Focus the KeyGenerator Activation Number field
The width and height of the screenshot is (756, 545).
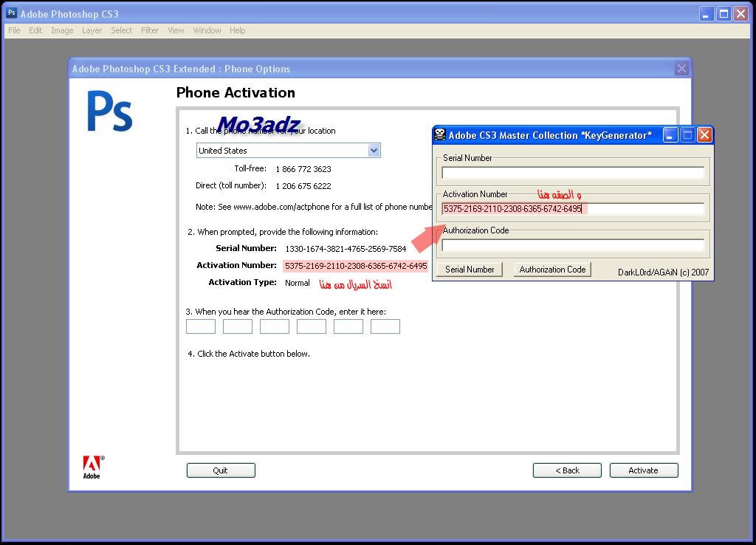573,209
